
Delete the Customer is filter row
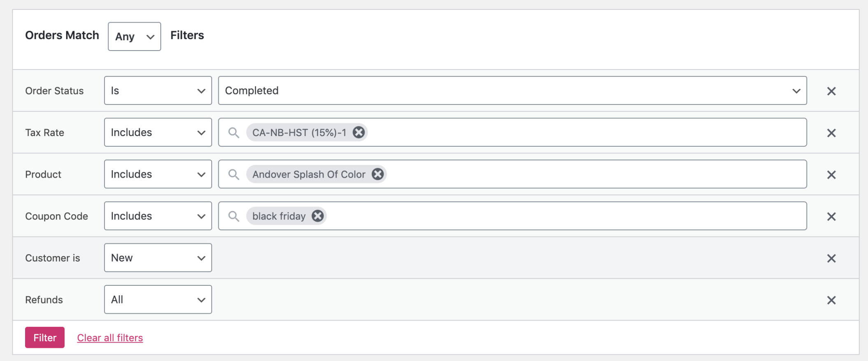pos(831,258)
